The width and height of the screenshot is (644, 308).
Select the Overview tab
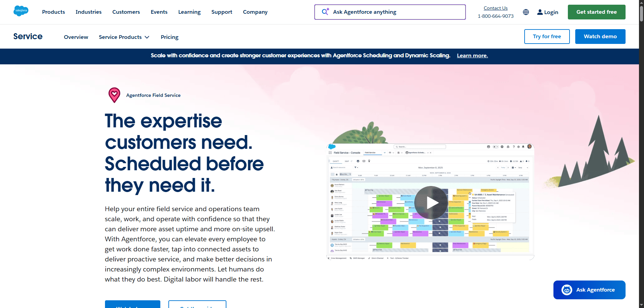(76, 37)
